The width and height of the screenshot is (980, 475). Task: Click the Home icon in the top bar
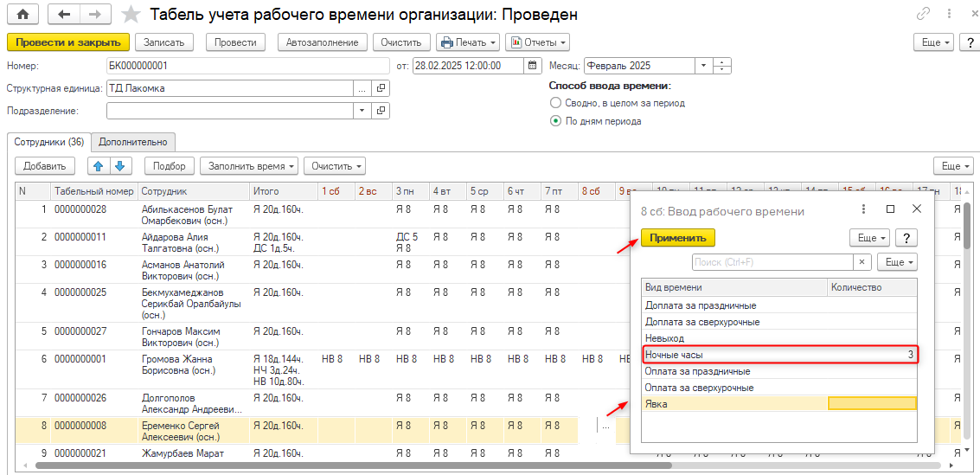pyautogui.click(x=22, y=15)
